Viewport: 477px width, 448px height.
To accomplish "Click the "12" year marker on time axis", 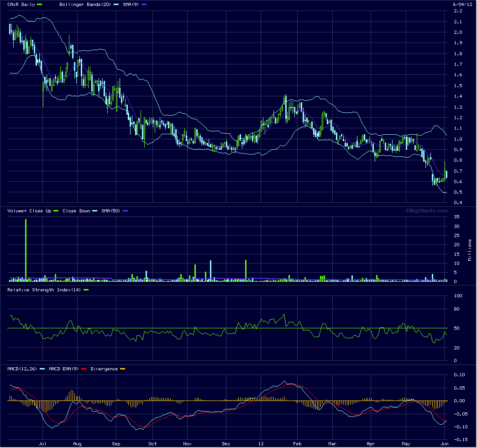I will pyautogui.click(x=261, y=444).
